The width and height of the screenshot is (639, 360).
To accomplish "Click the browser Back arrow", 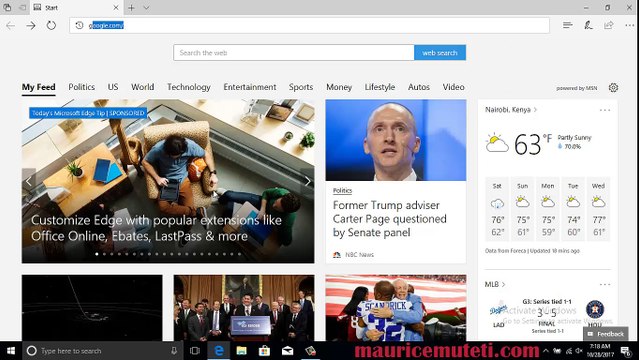I will [x=11, y=25].
